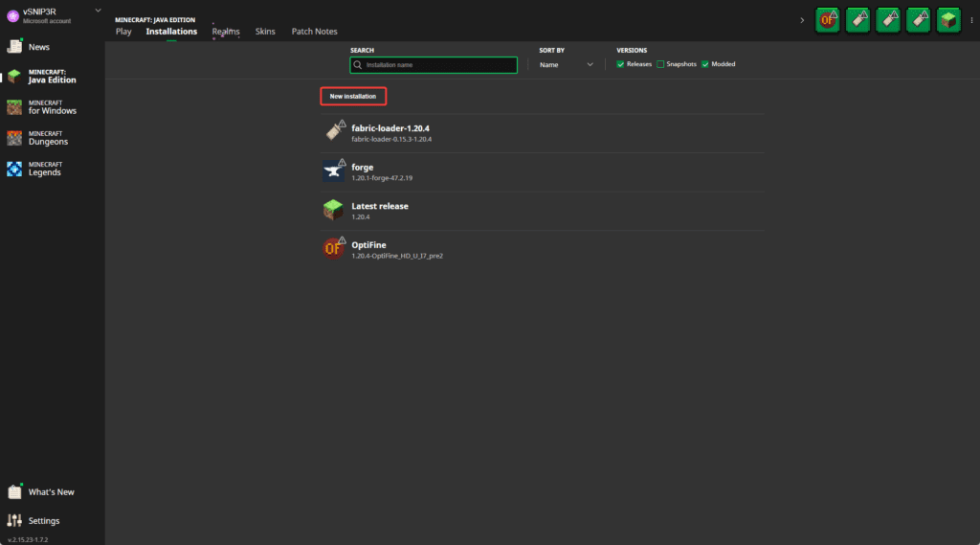Image resolution: width=980 pixels, height=545 pixels.
Task: Click the Installation name search field
Action: click(434, 65)
